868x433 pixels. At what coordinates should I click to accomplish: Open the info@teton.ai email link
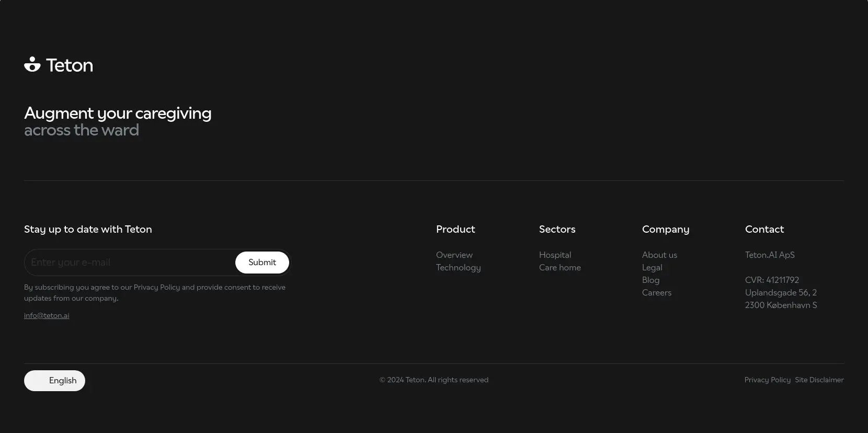(47, 315)
